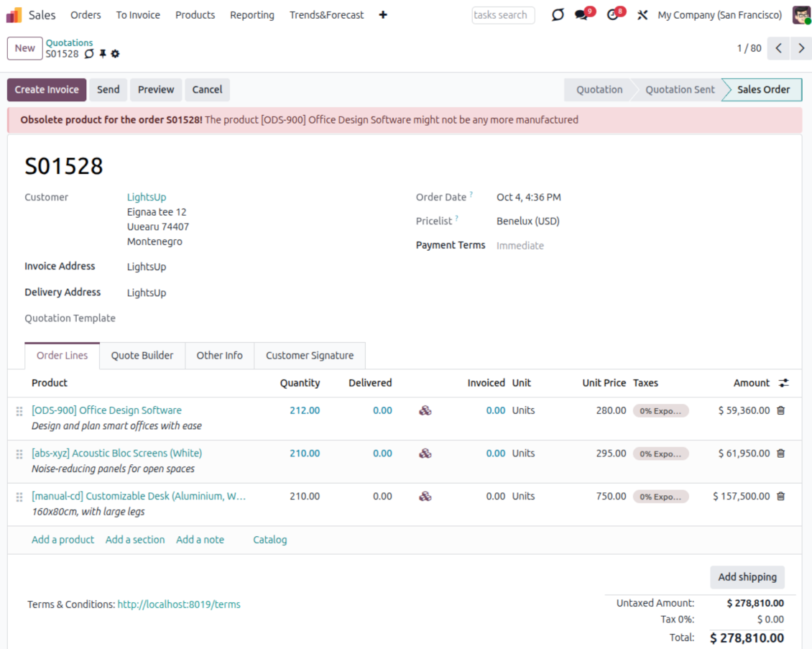Open the conversations icon with 9 unread messages
Viewport: 812px width, 649px height.
coord(581,15)
